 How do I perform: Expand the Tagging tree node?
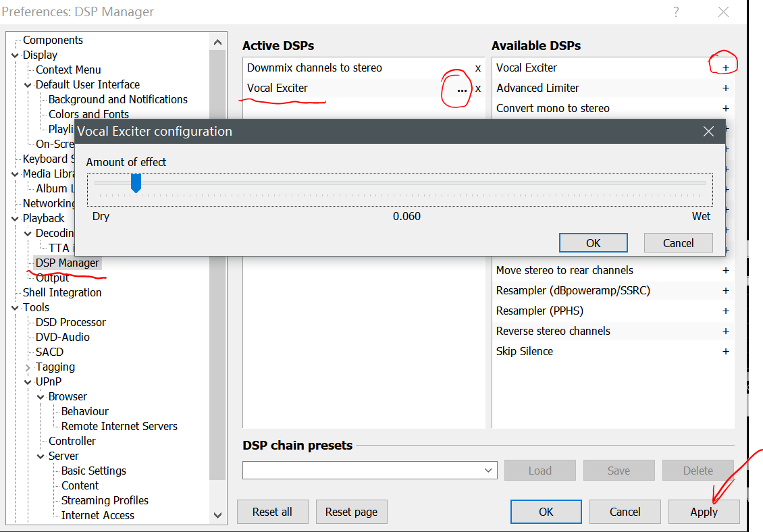[x=28, y=367]
